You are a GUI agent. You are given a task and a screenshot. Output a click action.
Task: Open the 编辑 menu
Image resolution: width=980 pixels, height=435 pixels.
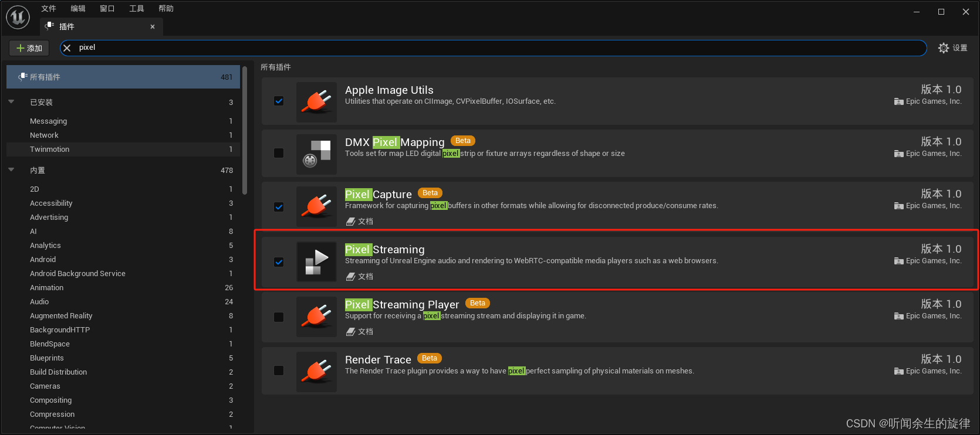[x=78, y=8]
